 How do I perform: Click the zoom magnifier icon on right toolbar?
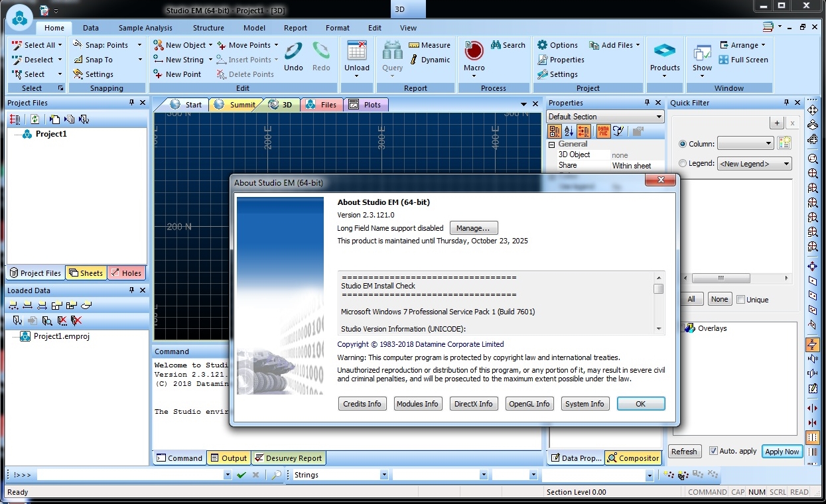[812, 158]
